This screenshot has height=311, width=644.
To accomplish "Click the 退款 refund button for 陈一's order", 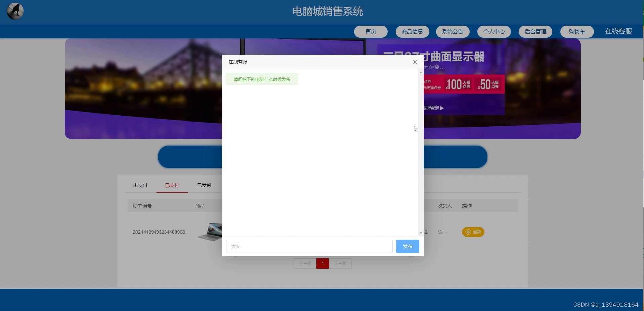I will click(x=473, y=232).
